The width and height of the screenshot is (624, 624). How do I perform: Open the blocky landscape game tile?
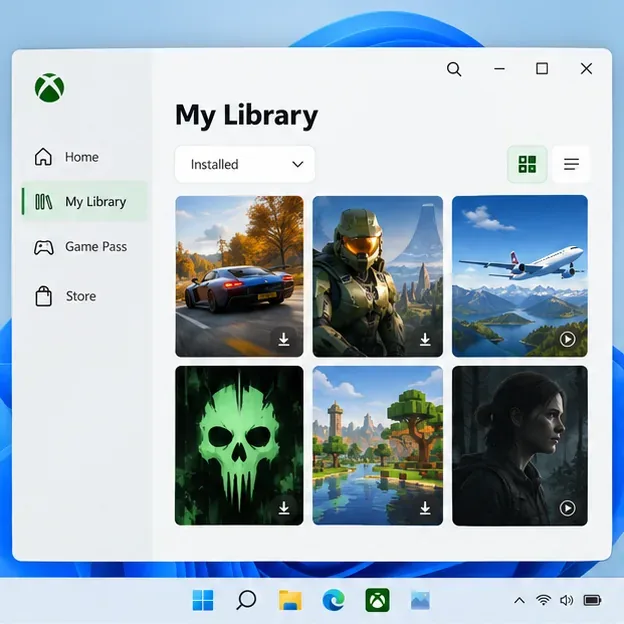tap(378, 445)
